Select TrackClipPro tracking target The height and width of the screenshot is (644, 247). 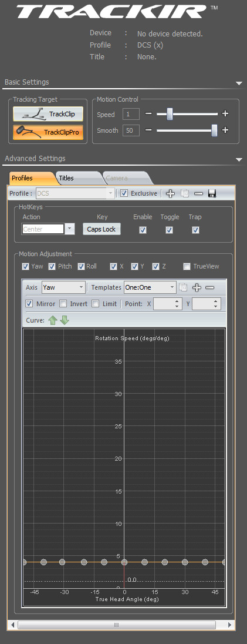(48, 132)
